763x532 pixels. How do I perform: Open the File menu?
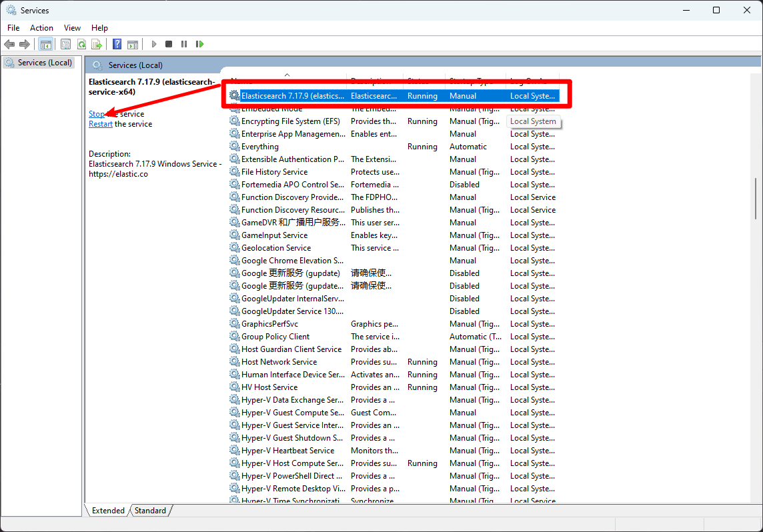point(13,28)
